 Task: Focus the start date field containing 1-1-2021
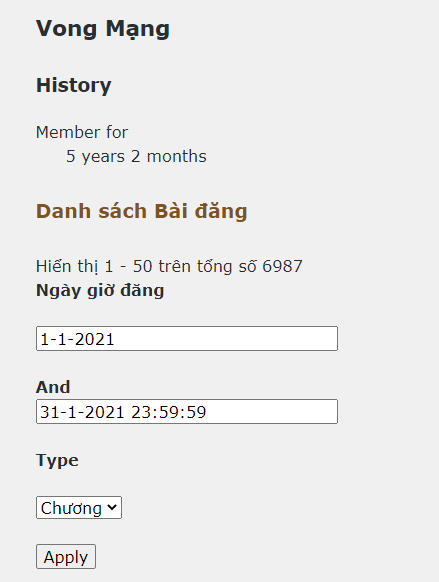click(187, 339)
